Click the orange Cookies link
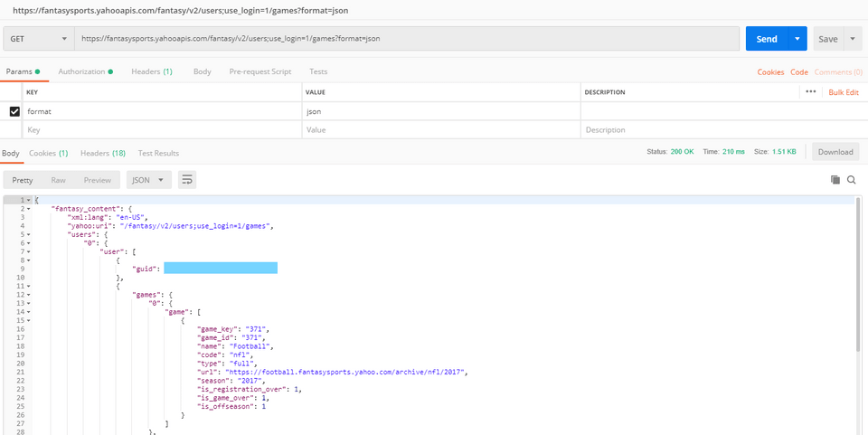 click(x=770, y=72)
